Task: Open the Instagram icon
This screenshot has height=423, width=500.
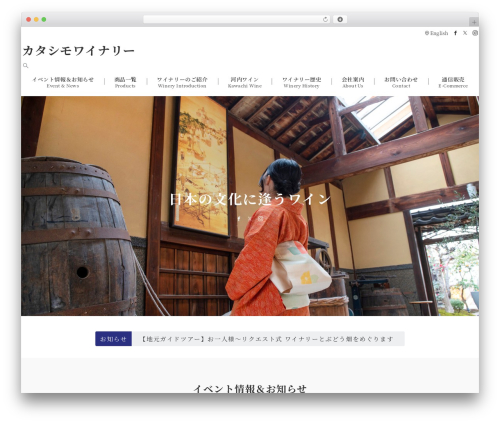Action: coord(475,33)
